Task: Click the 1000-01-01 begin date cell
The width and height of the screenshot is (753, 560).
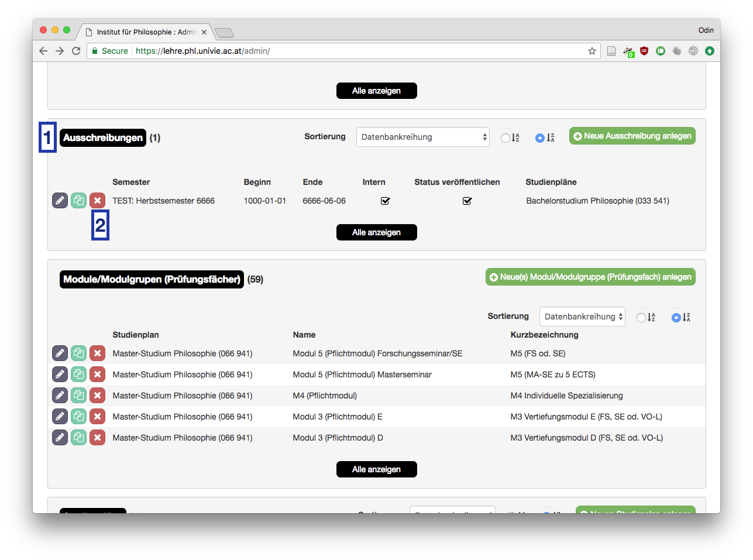Action: 265,201
